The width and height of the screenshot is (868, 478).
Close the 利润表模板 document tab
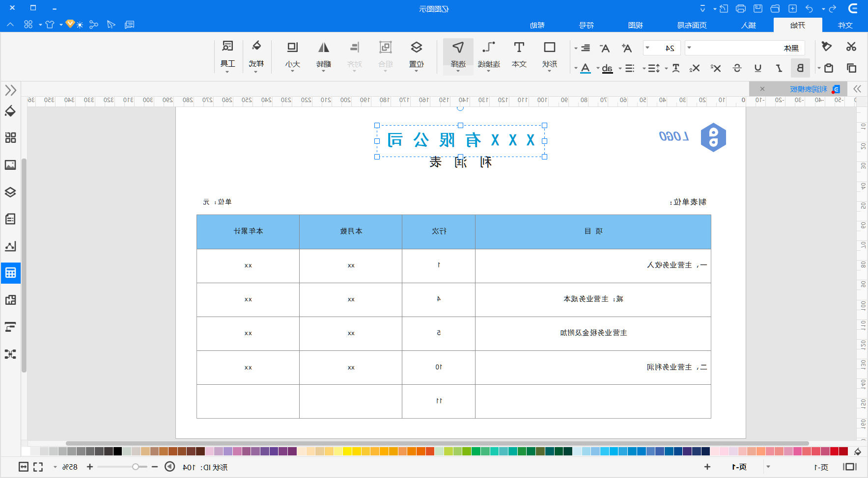click(762, 89)
